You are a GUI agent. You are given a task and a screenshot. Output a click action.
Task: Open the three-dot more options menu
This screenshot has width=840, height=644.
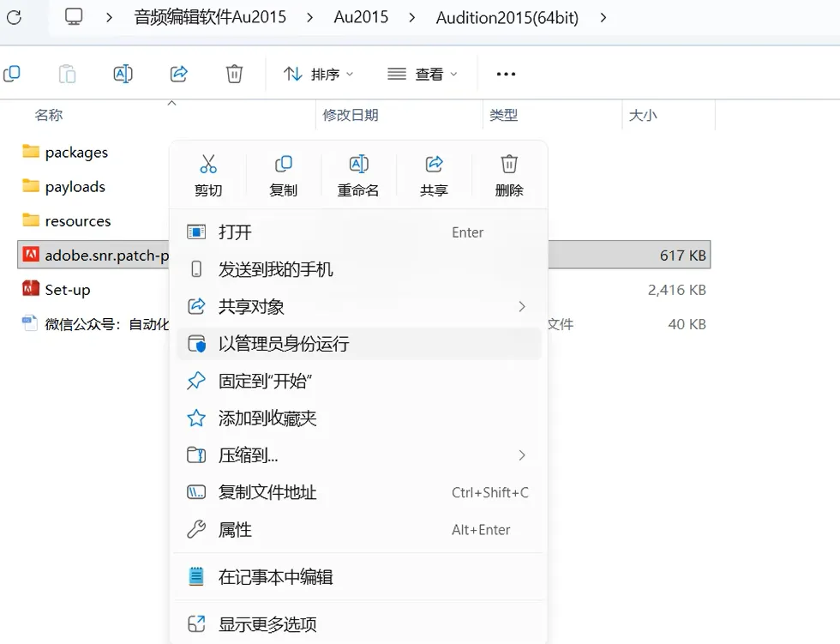tap(506, 74)
